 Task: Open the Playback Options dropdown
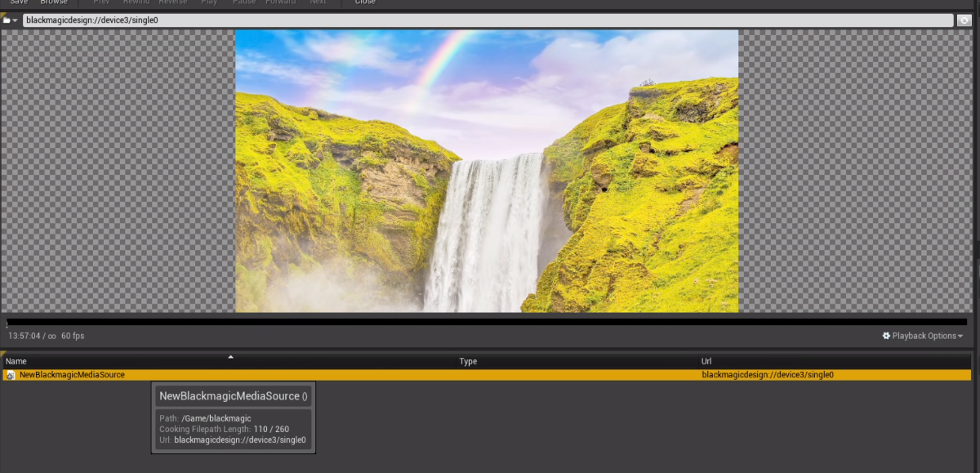(923, 336)
